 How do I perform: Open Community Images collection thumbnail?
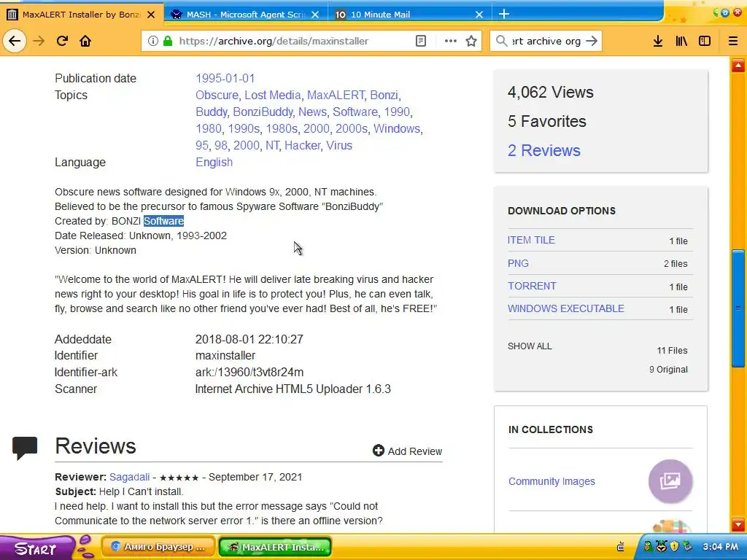click(670, 481)
